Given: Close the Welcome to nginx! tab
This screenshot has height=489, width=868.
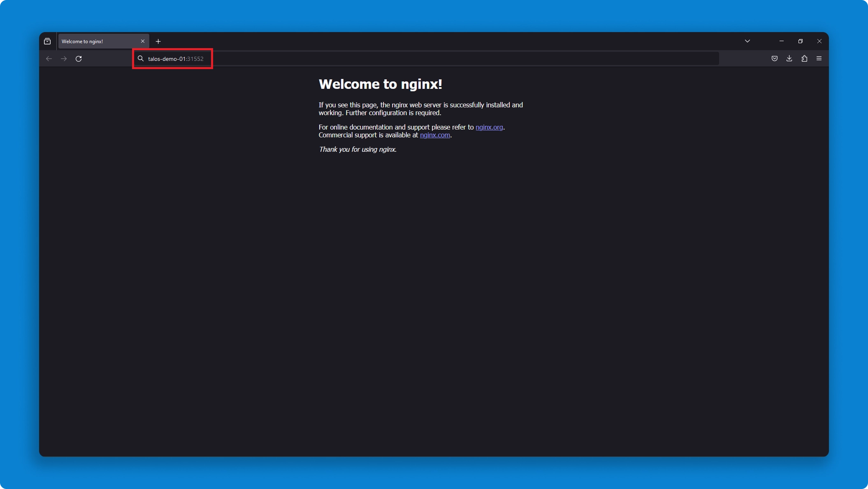Looking at the screenshot, I should (143, 41).
